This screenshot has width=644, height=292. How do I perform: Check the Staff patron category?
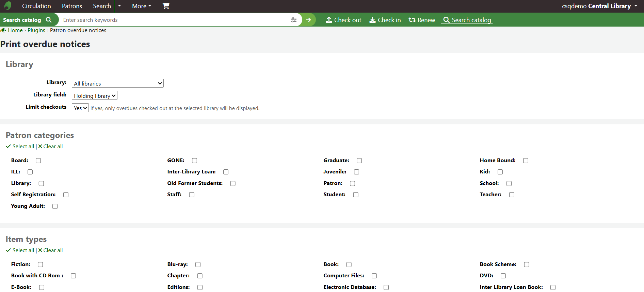coord(192,195)
